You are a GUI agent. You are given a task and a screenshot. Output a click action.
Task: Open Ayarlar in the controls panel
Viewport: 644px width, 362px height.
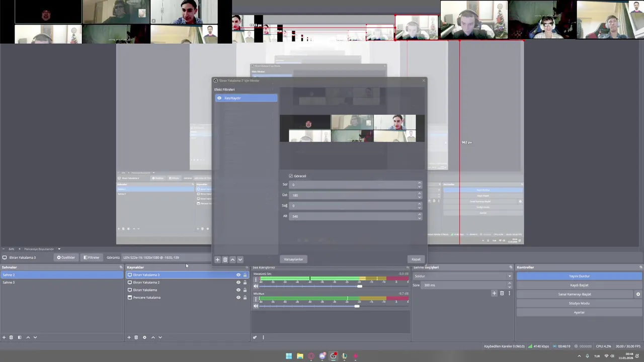pyautogui.click(x=579, y=312)
